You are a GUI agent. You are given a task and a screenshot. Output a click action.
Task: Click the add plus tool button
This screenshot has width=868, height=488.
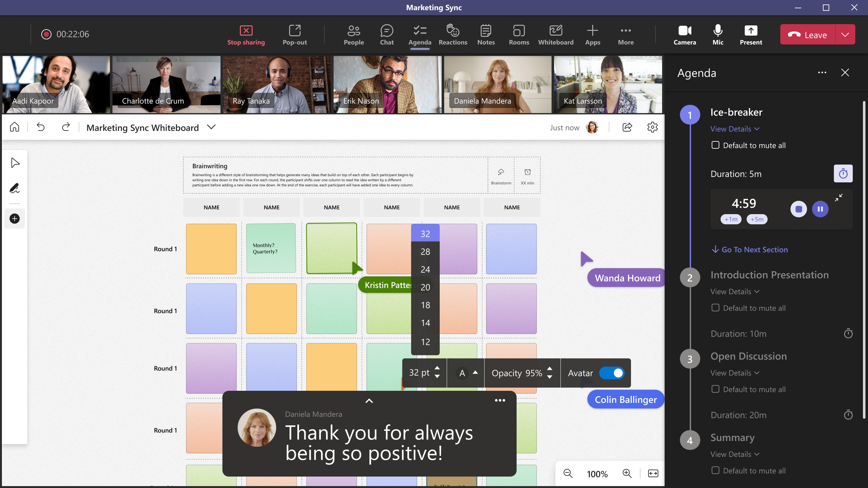pyautogui.click(x=15, y=218)
